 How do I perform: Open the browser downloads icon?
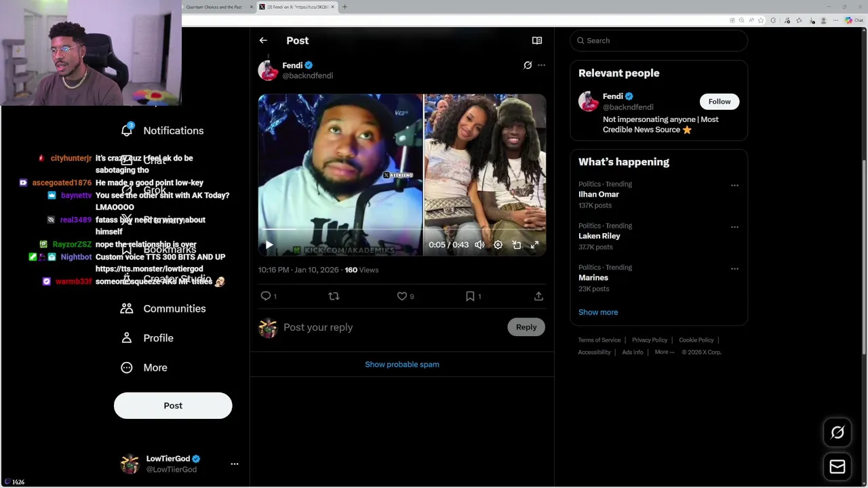812,20
